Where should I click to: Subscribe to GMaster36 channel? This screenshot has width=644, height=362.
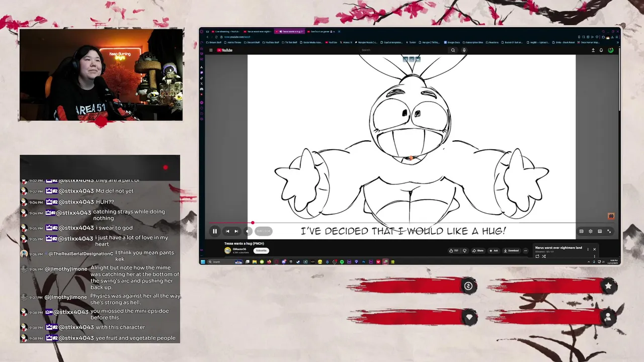261,250
